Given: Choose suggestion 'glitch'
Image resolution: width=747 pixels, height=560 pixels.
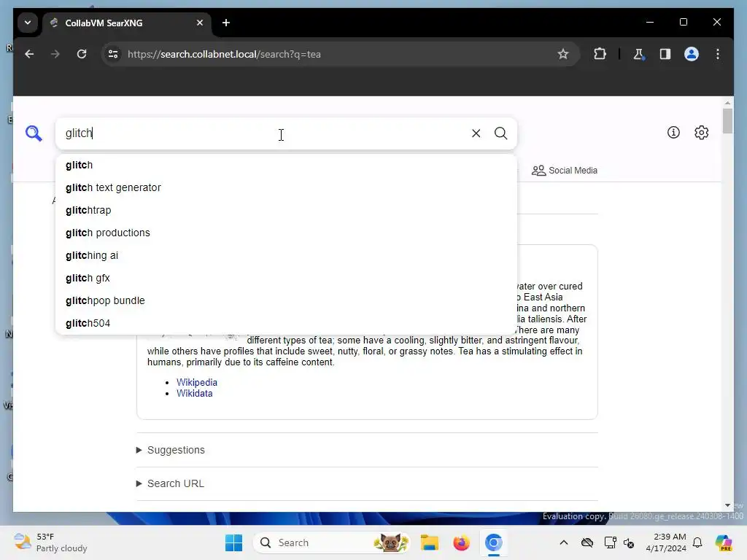Looking at the screenshot, I should 286,166.
